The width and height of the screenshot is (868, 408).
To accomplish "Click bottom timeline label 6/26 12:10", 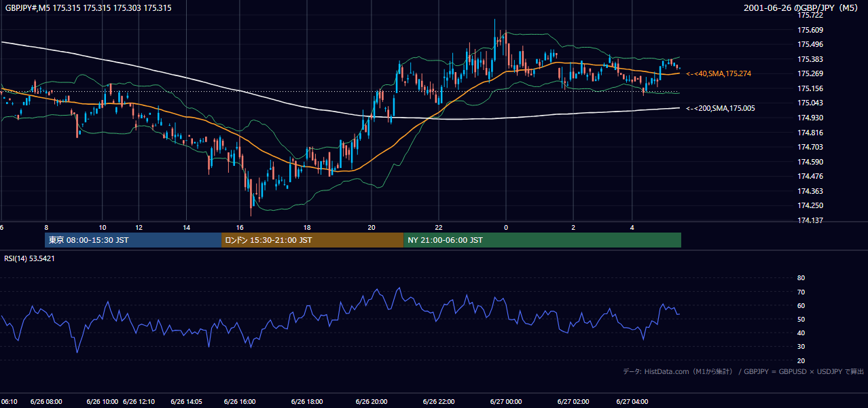I will point(139,402).
